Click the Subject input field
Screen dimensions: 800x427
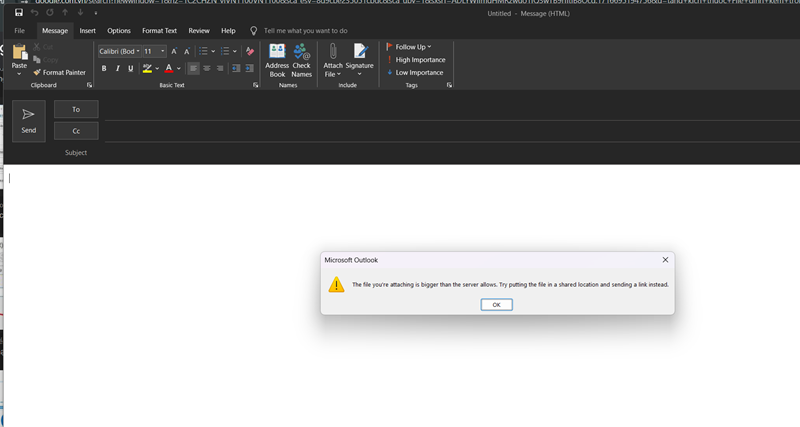click(400, 153)
